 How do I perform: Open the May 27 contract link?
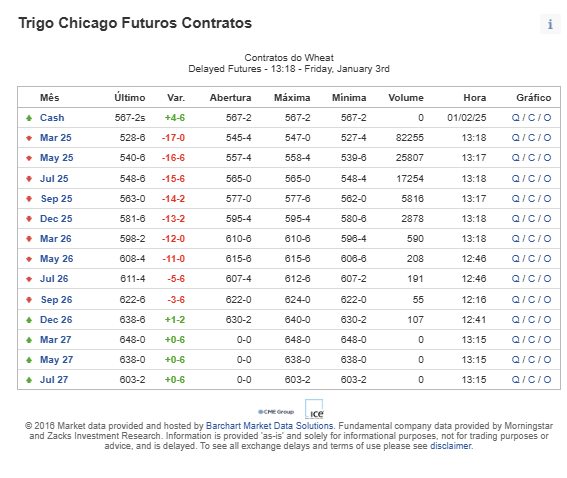56,360
